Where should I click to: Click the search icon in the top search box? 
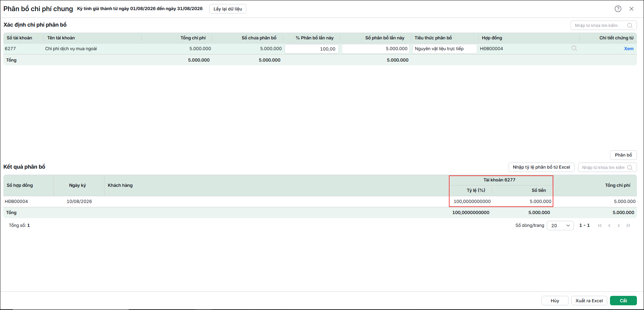630,26
